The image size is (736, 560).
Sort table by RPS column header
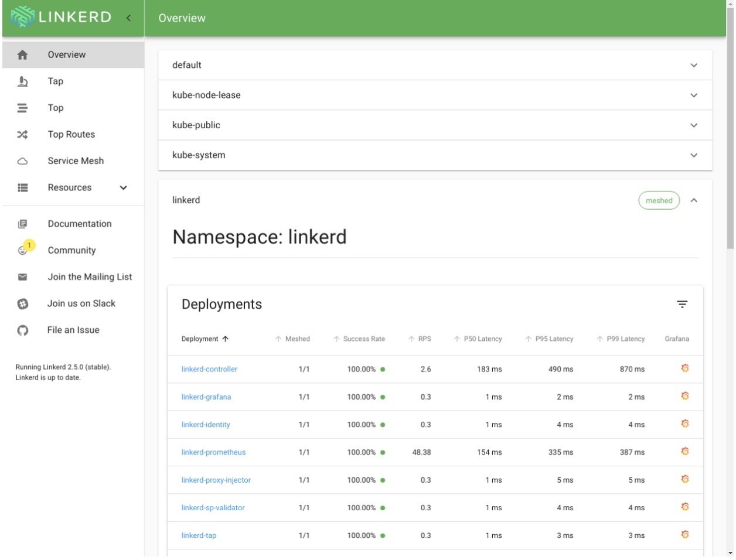coord(420,339)
